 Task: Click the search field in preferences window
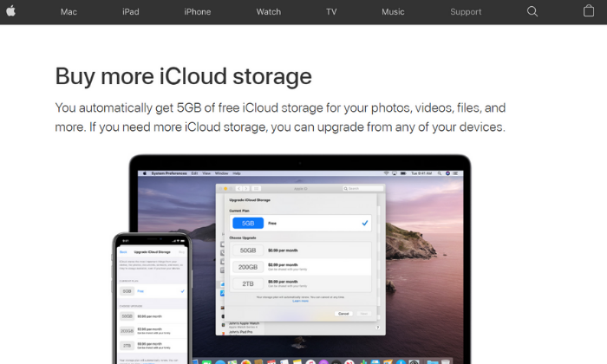[362, 188]
